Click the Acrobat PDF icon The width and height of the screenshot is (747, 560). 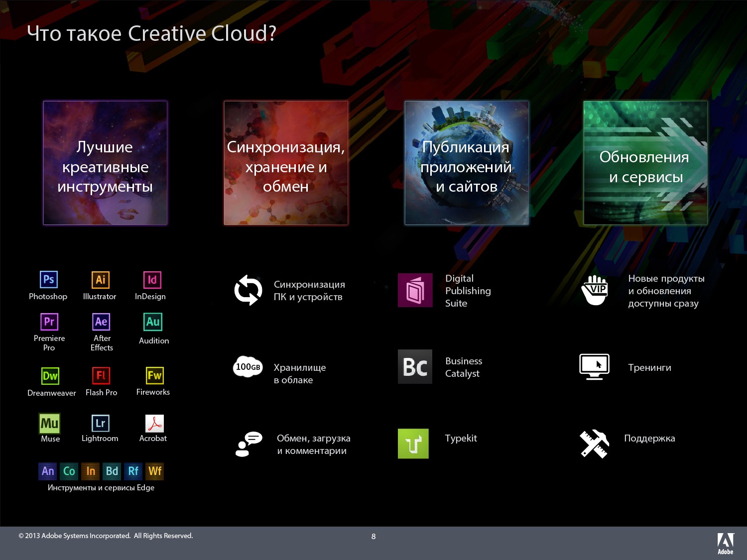[x=154, y=424]
